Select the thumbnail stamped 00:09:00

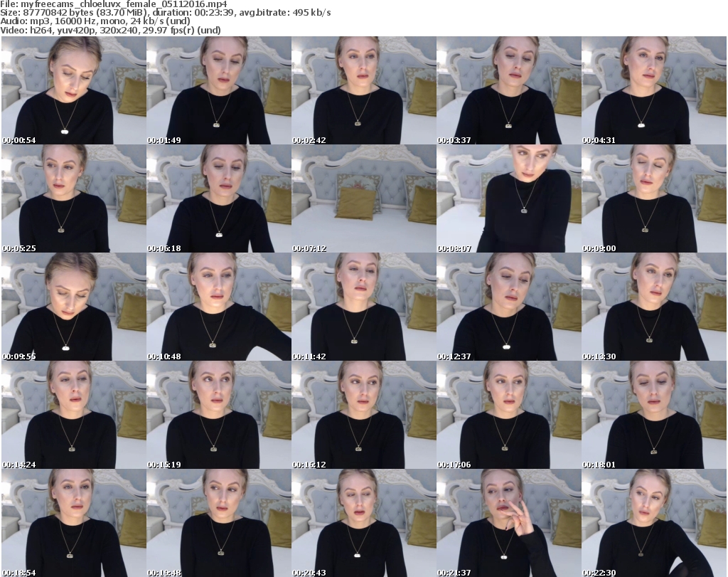[x=654, y=198]
